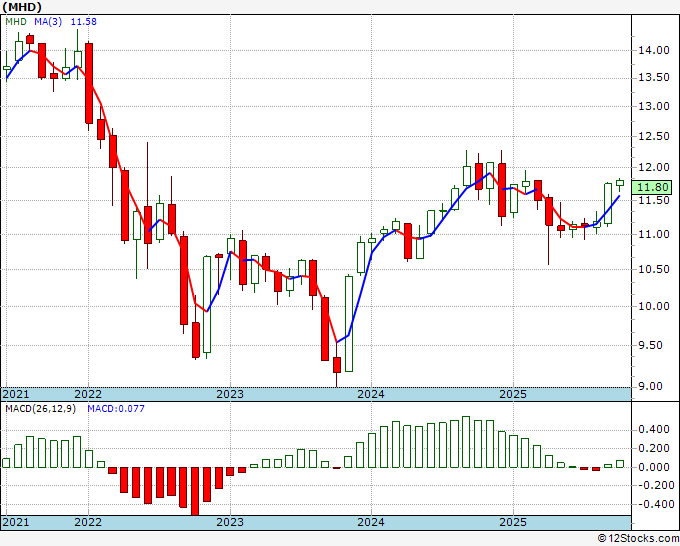
Task: Click 2022 on the price chart time axis
Action: coord(88,394)
